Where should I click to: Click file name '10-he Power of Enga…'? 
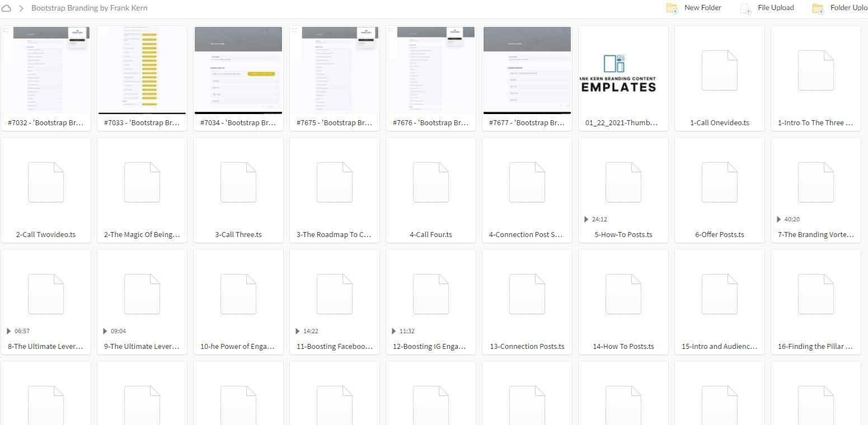238,346
